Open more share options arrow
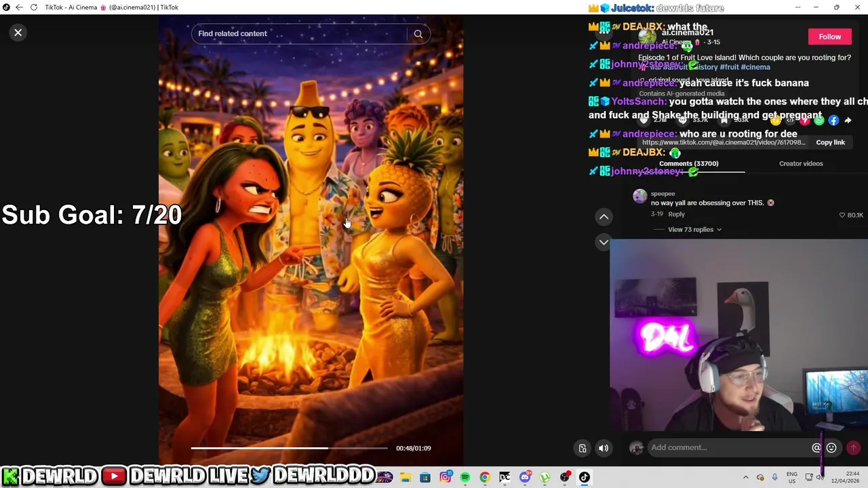This screenshot has width=868, height=488. pyautogui.click(x=848, y=120)
